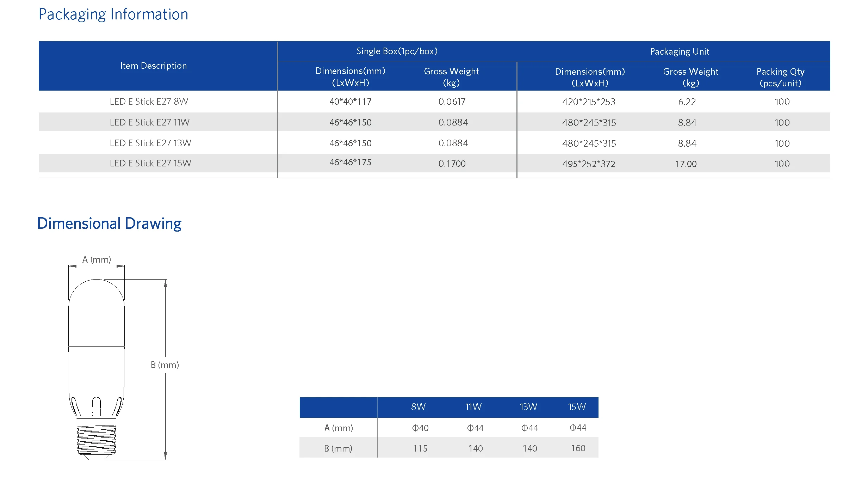The height and width of the screenshot is (484, 868).
Task: Click the B (mm) label beside the bulb
Action: (x=165, y=365)
